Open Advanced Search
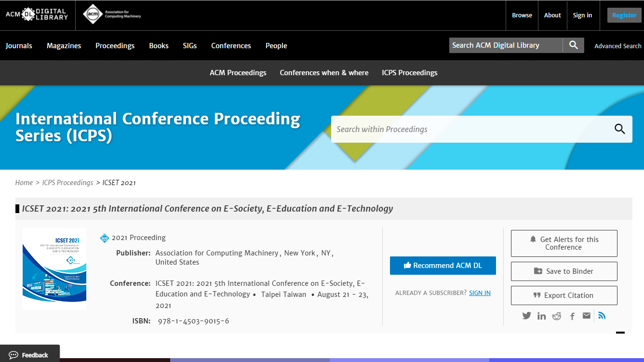The image size is (644, 362). coord(618,46)
